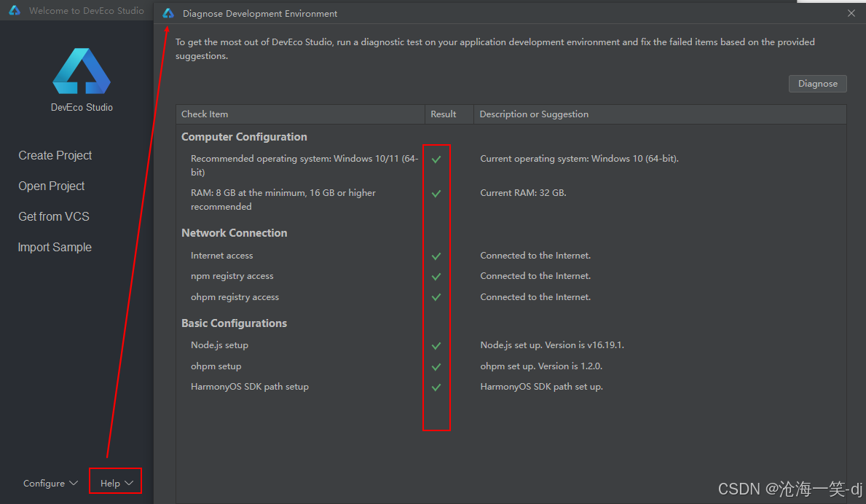Click the Check Item column header
866x504 pixels.
coord(301,114)
